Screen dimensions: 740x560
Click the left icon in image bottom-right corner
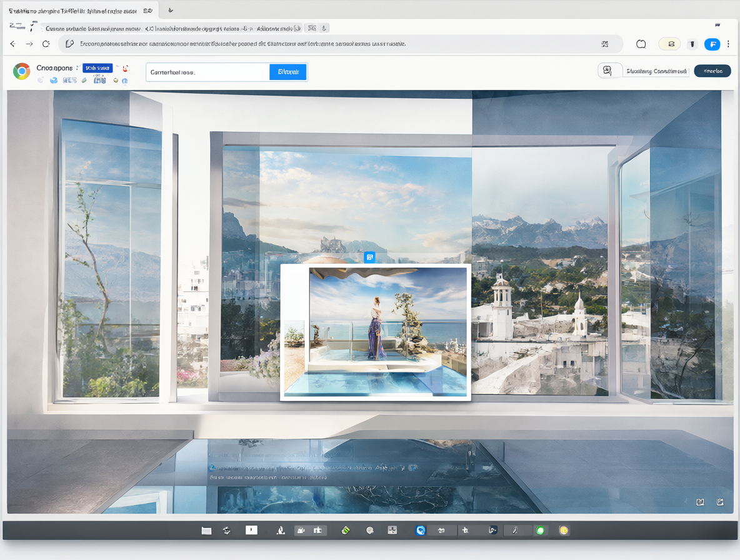(701, 502)
